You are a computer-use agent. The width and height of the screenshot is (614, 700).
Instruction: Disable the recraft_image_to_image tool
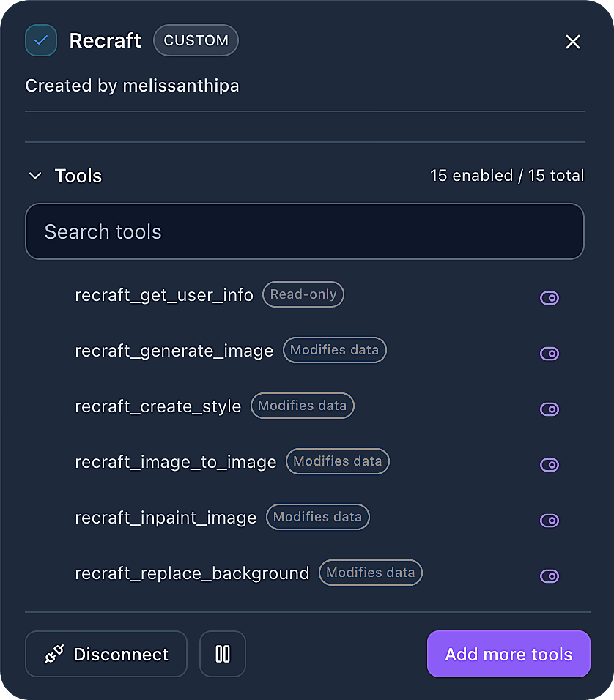(x=550, y=465)
